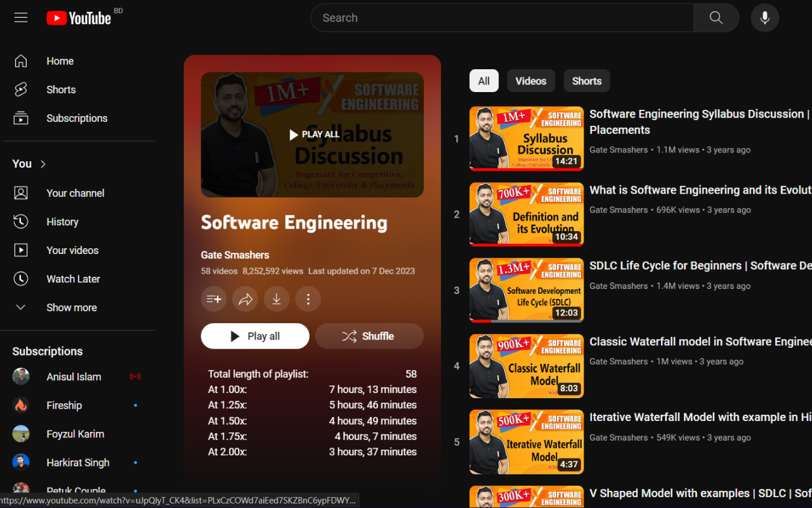Open Iterative Waterfall Model video thumbnail
Viewport: 812px width, 508px height.
[527, 442]
